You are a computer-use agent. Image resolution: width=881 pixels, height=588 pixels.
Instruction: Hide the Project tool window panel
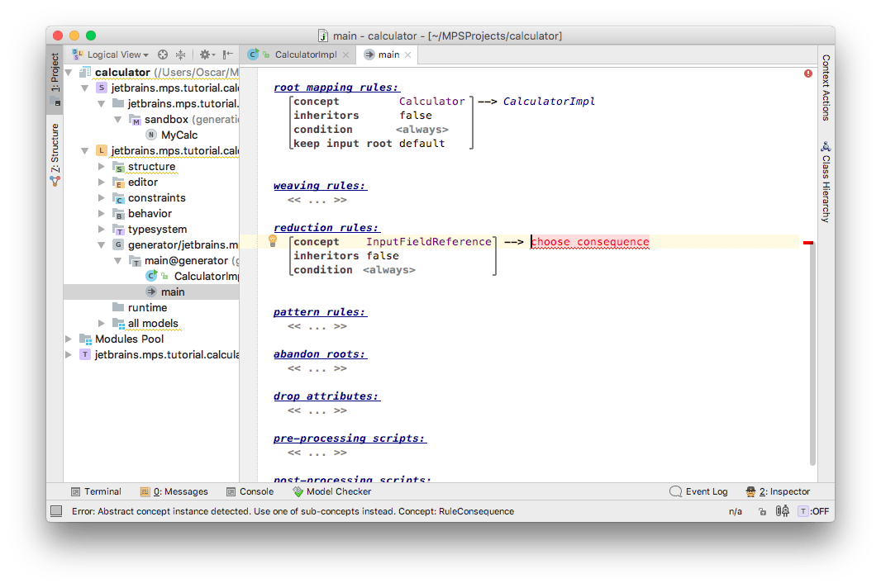tap(227, 55)
